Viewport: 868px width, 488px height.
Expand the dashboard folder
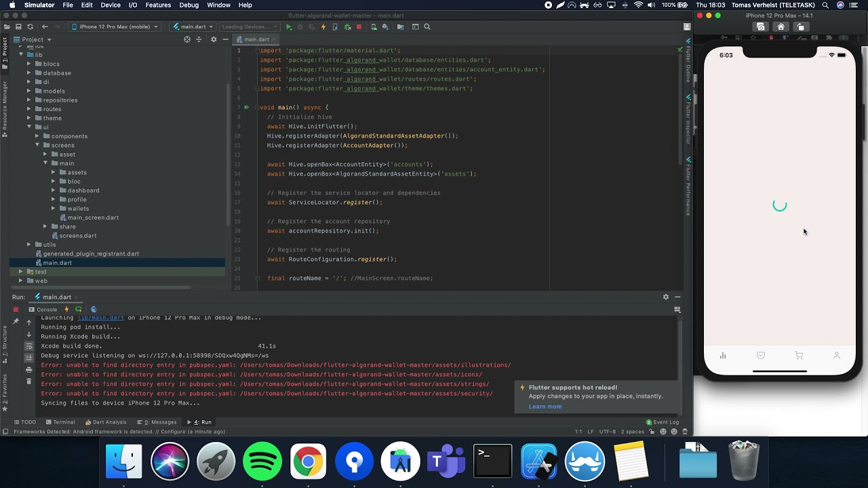pos(54,190)
